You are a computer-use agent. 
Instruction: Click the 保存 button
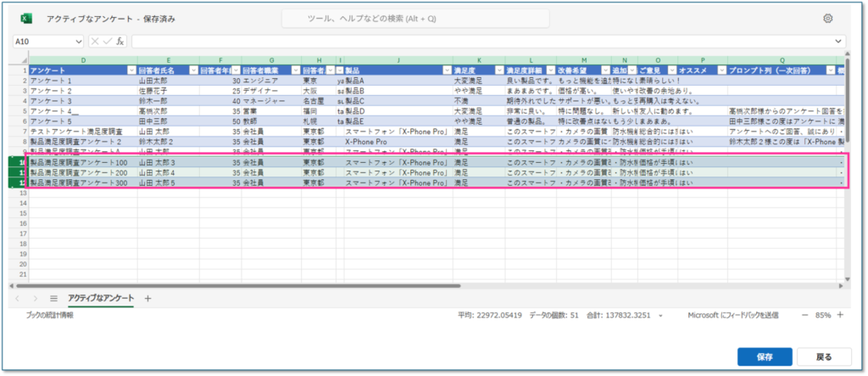tap(764, 356)
